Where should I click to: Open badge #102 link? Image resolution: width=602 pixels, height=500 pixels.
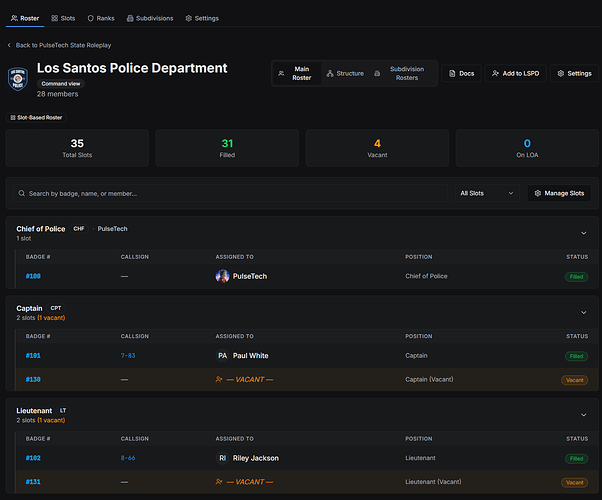33,458
